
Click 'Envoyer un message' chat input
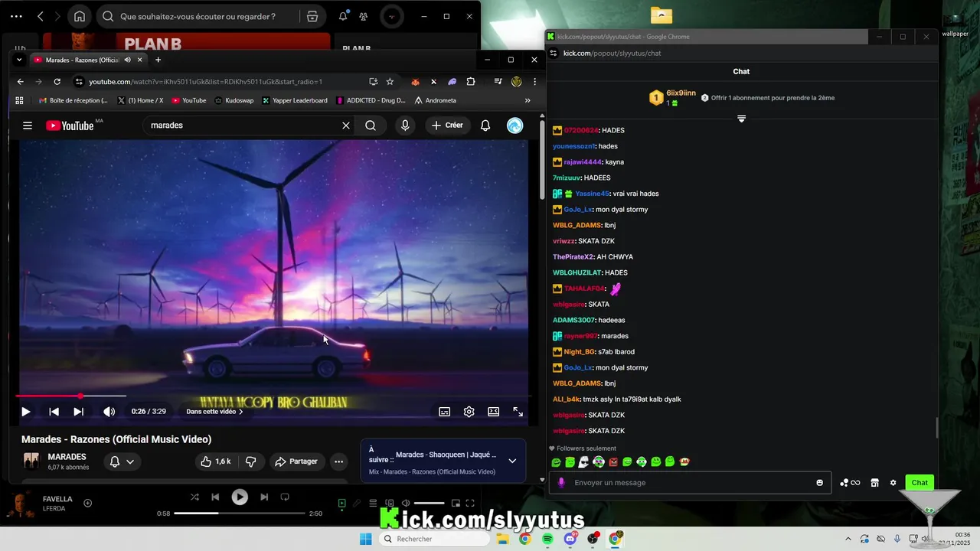click(x=691, y=483)
